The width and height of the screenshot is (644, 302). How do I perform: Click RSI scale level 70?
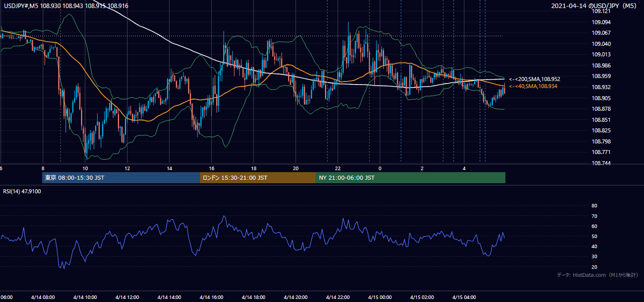tap(594, 216)
